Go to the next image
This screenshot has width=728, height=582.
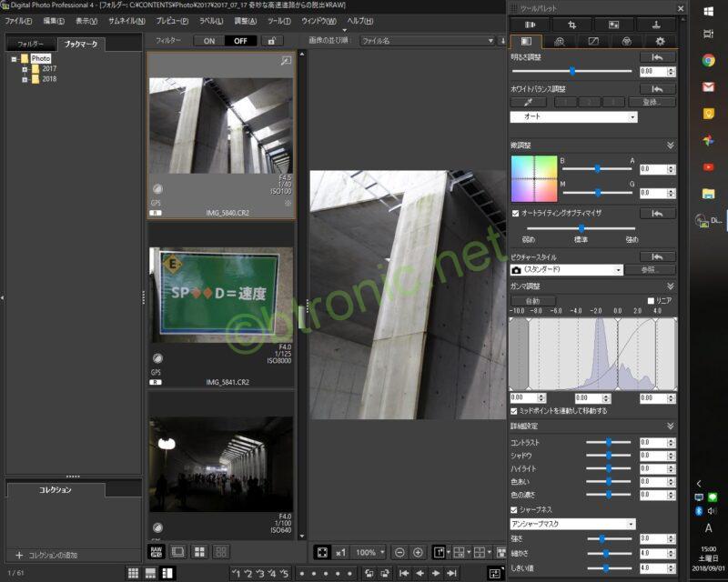pos(436,573)
